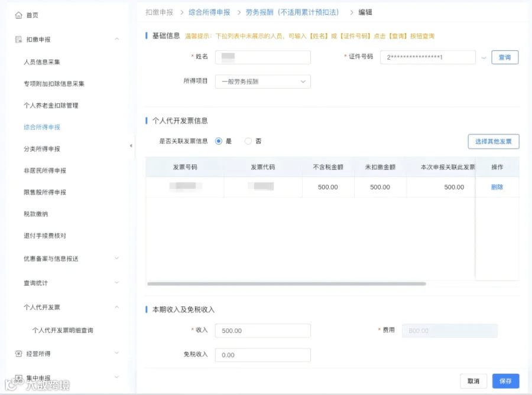Expand the 经营所得 menu chevron
Screen dimensions: 532x395
pos(116,353)
